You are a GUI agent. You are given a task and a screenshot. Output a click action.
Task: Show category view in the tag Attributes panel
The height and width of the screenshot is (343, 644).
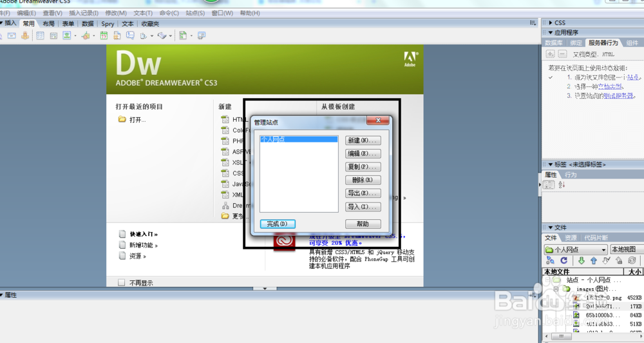549,185
